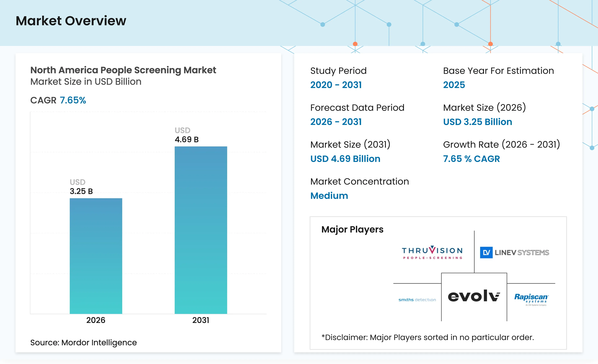This screenshot has width=598, height=364.
Task: Click the "Market Size in USD Billion" subtitle
Action: pyautogui.click(x=86, y=82)
